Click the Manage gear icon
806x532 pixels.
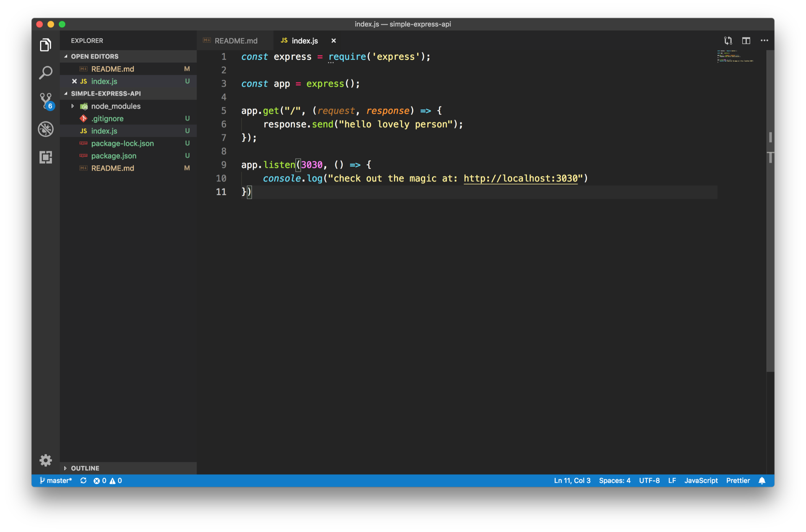[x=45, y=460]
